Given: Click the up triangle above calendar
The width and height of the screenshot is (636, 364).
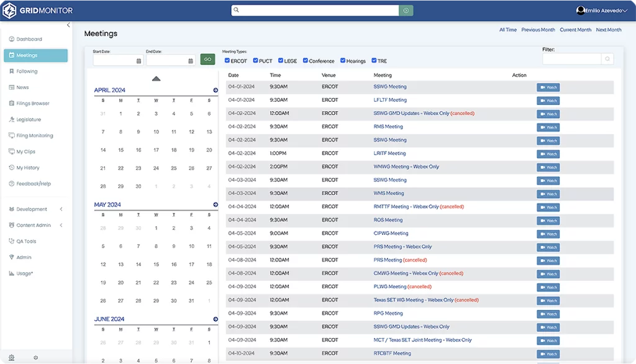Looking at the screenshot, I should [156, 79].
